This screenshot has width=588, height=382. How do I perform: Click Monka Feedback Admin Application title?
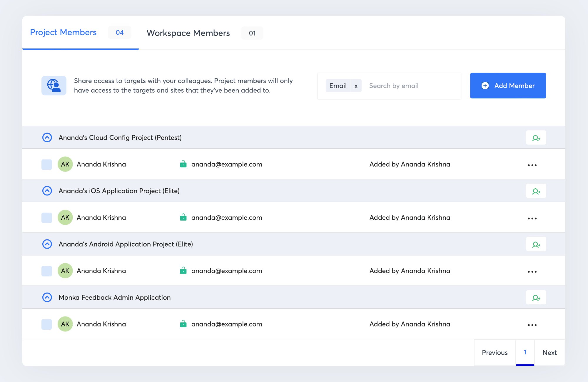[115, 297]
